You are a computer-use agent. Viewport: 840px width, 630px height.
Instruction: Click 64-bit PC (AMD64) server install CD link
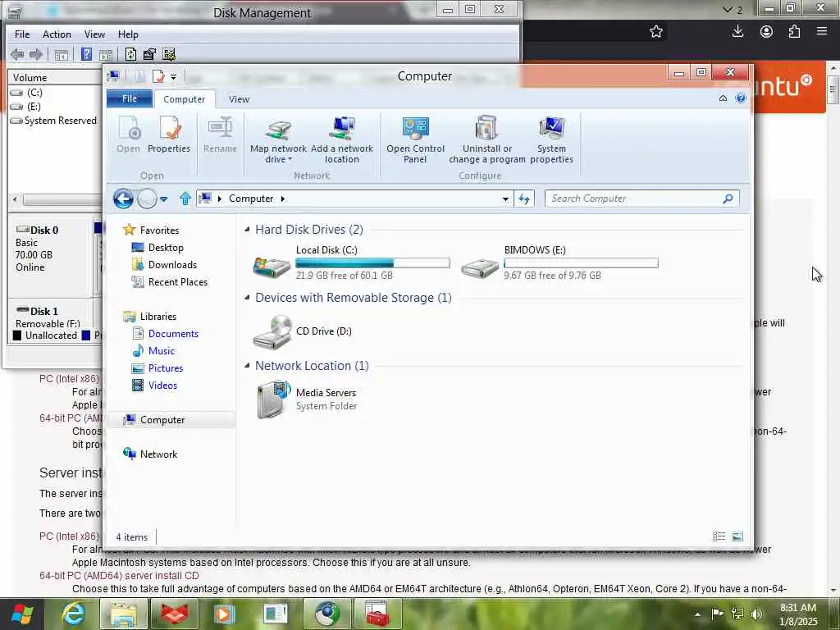[x=119, y=576]
